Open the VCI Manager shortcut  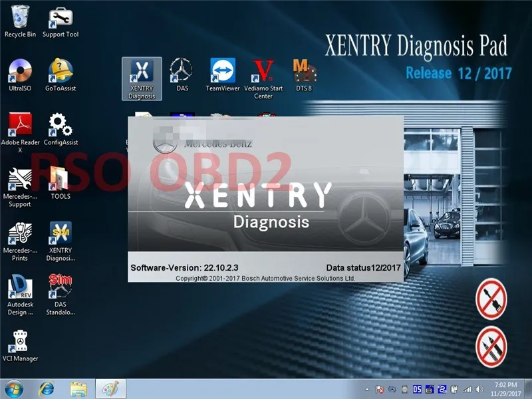point(20,346)
